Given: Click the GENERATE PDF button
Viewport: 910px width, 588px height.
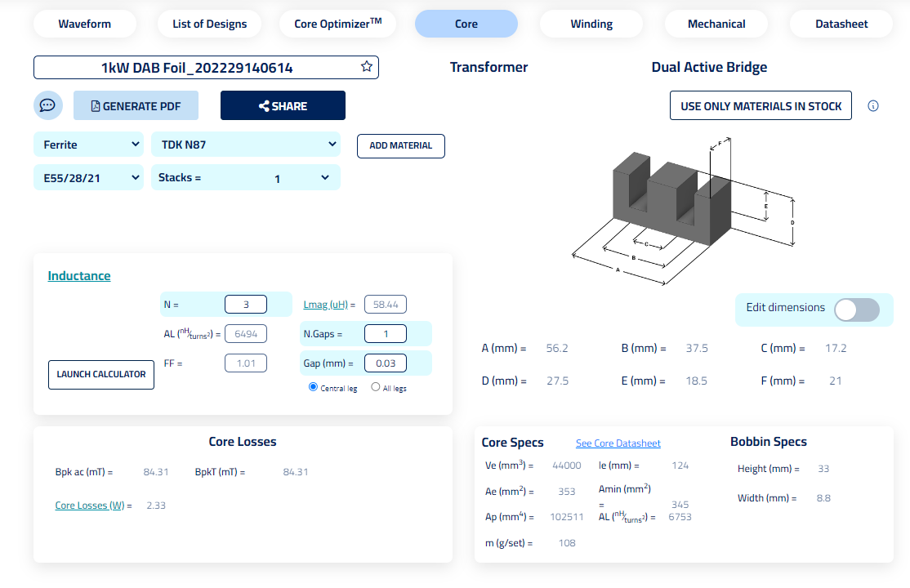Looking at the screenshot, I should click(136, 105).
